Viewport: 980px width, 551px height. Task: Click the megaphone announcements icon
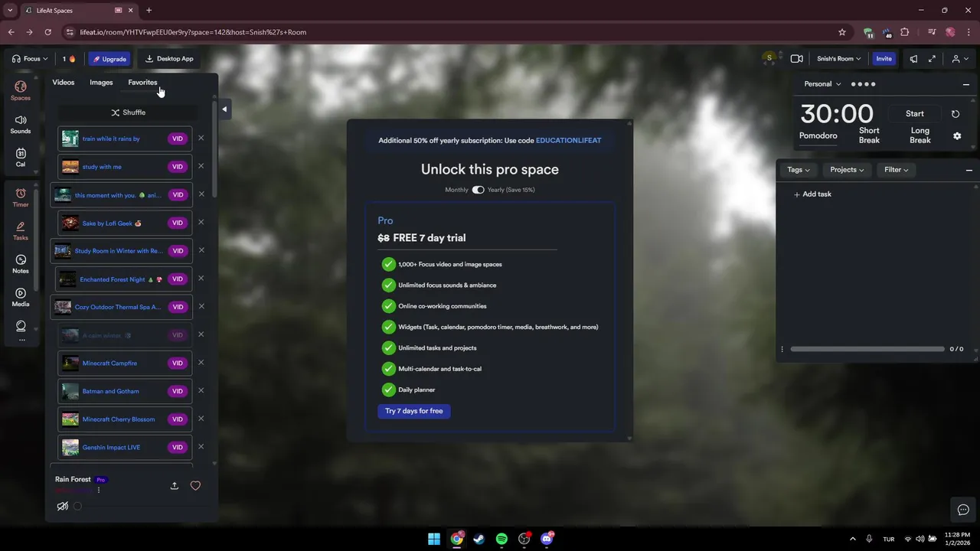[x=913, y=59]
